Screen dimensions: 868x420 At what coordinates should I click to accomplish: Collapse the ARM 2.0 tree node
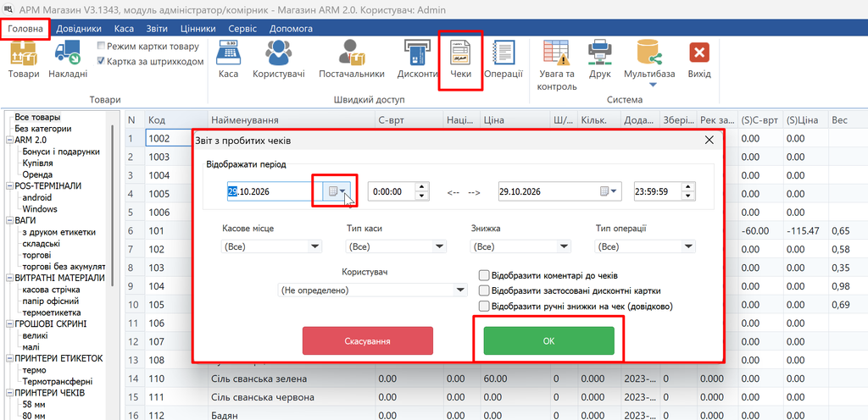(x=9, y=140)
